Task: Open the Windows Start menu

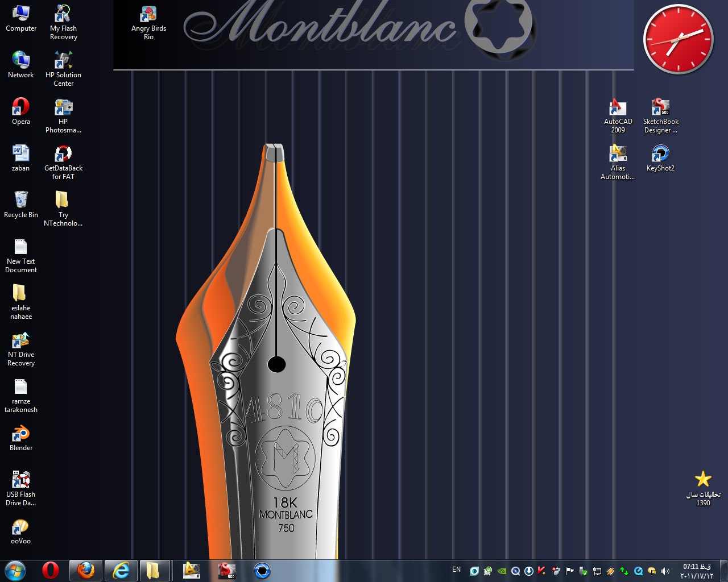Action: click(15, 570)
